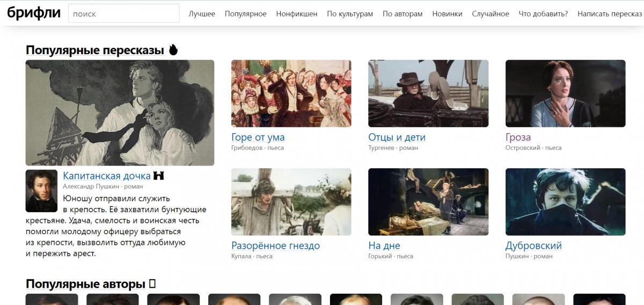Open the По авторам page
644x305 pixels.
coord(402,14)
